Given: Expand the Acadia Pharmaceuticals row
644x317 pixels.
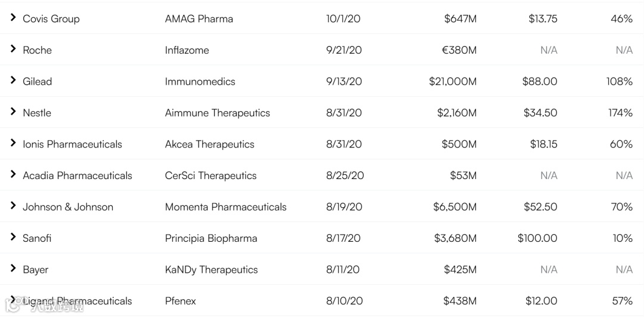Looking at the screenshot, I should click(13, 175).
